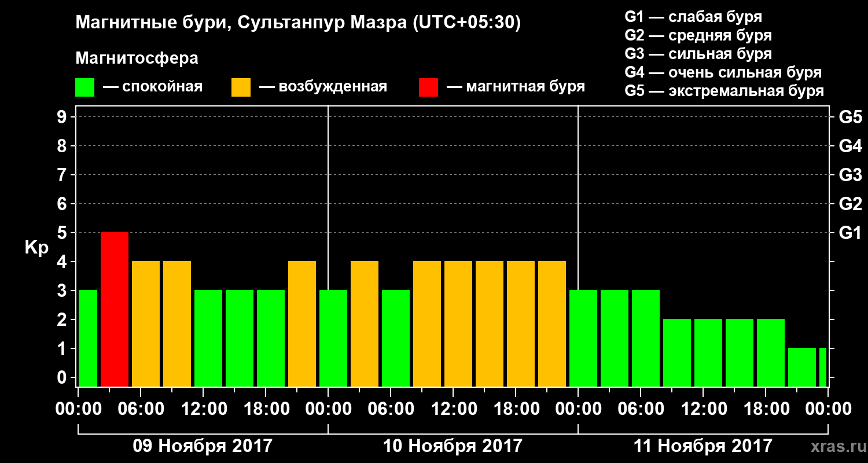Click the 'Kp' axis title
This screenshot has height=463, width=868.
[x=36, y=248]
